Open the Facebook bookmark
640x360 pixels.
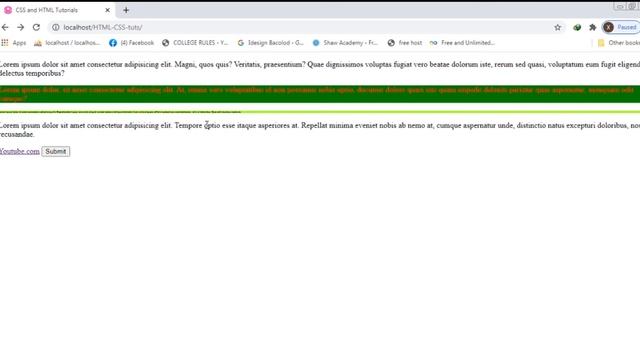(x=132, y=43)
